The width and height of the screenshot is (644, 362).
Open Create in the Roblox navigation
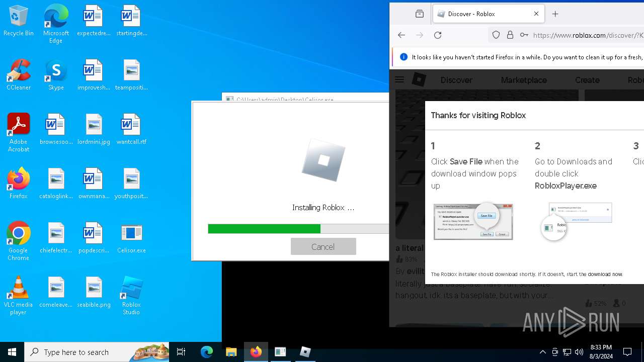pos(587,80)
